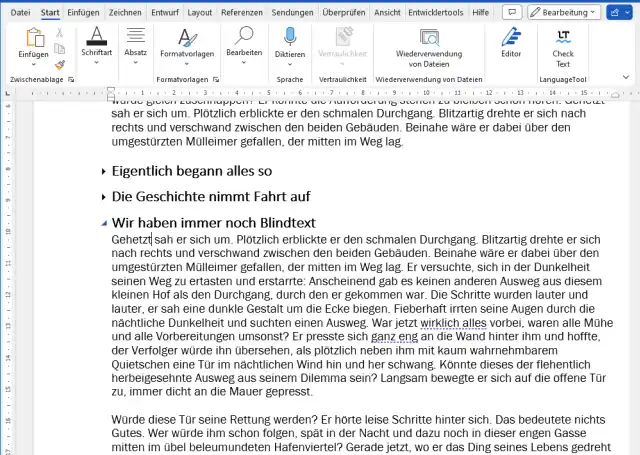This screenshot has width=640, height=455.
Task: Open the Bearbeitung mode dropdown
Action: [565, 12]
